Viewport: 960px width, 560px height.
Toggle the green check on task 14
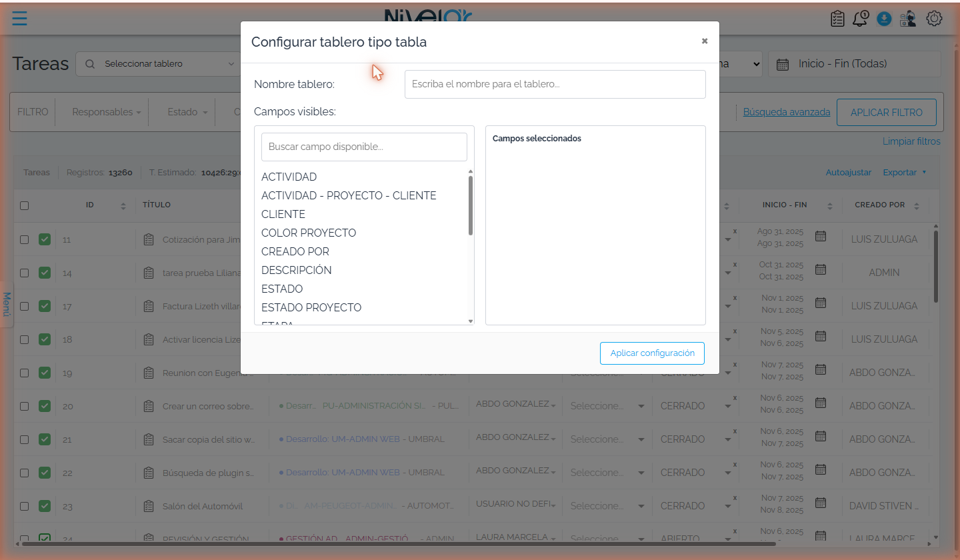(45, 273)
